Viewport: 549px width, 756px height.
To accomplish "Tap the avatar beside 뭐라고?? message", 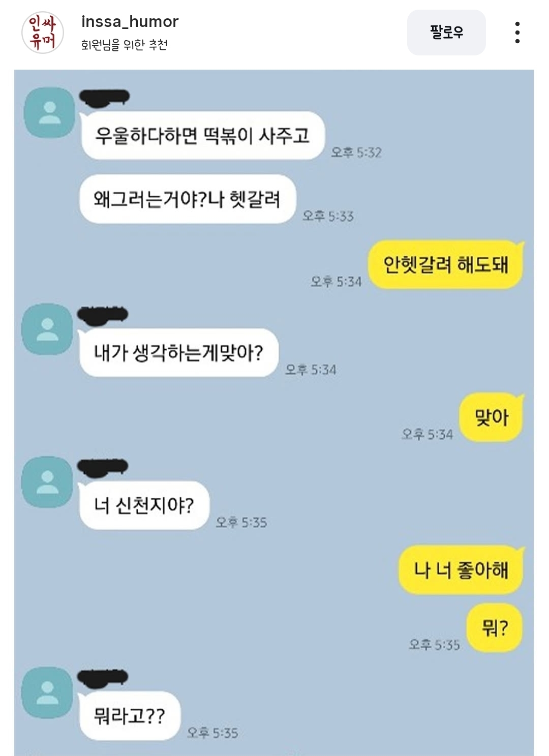I will point(47,692).
